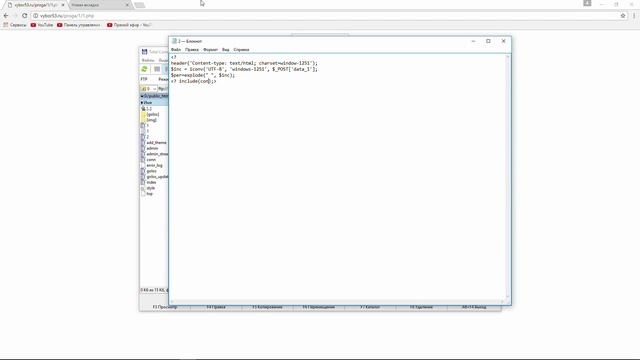The width and height of the screenshot is (640, 360).
Task: Click the F7 Каталог button
Action: [x=370, y=307]
